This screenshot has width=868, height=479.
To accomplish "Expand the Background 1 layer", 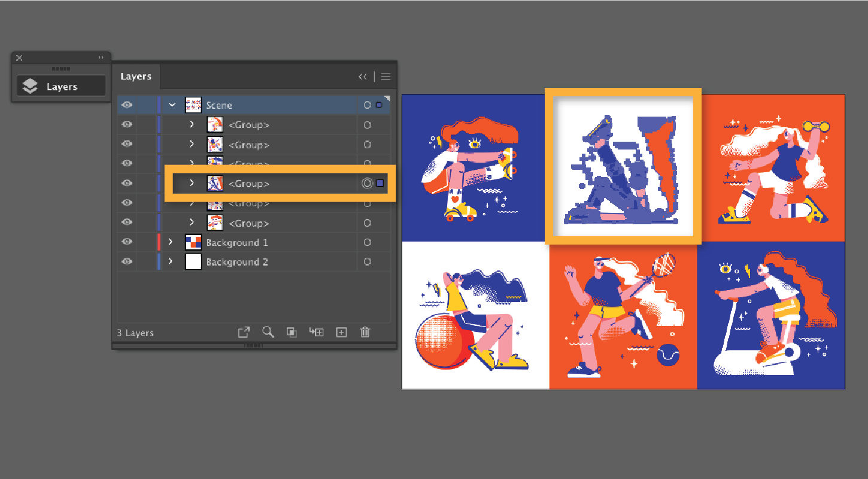I will click(169, 242).
